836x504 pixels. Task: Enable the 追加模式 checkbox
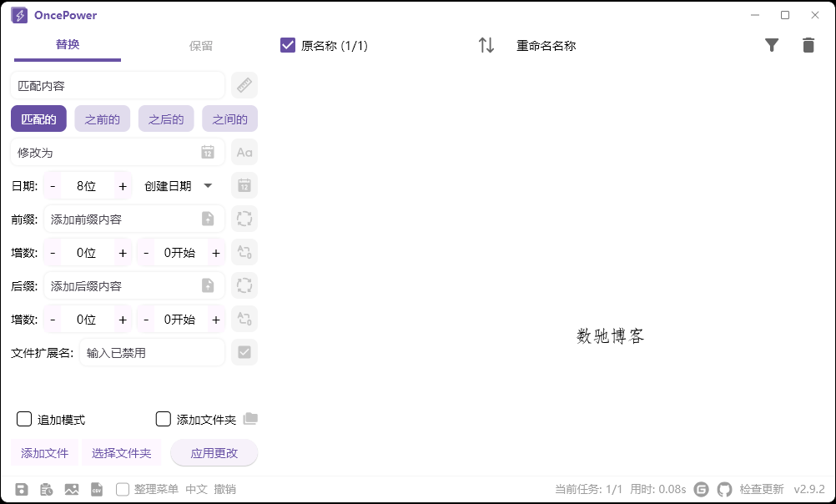24,419
